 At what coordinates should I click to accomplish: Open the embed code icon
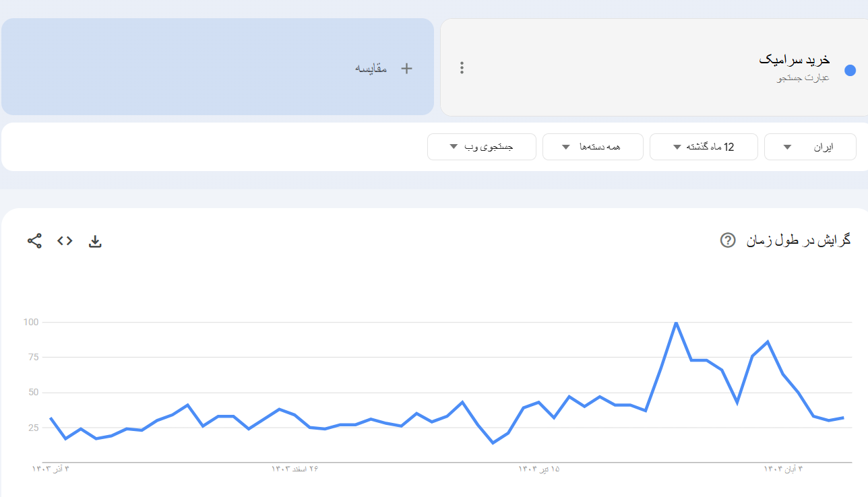click(65, 241)
